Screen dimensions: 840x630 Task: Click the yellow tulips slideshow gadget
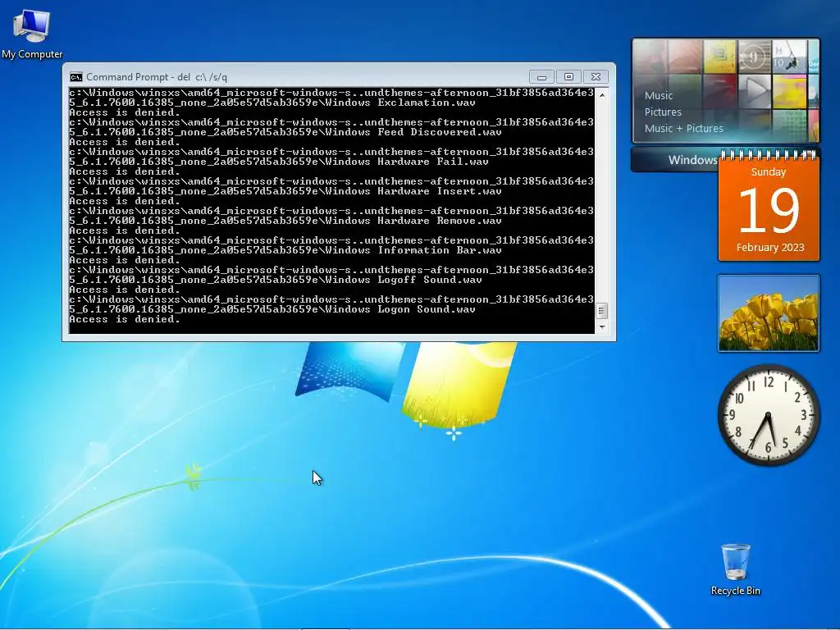tap(768, 313)
